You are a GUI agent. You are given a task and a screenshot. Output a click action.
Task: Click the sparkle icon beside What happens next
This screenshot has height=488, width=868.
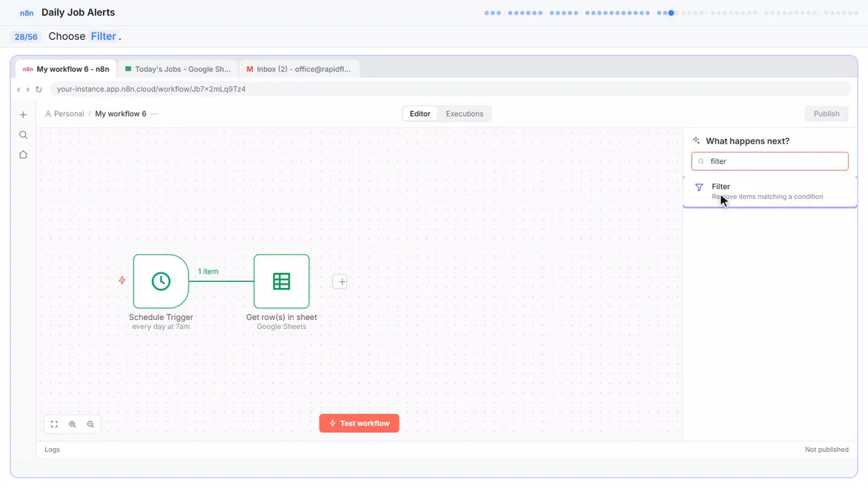click(x=696, y=140)
